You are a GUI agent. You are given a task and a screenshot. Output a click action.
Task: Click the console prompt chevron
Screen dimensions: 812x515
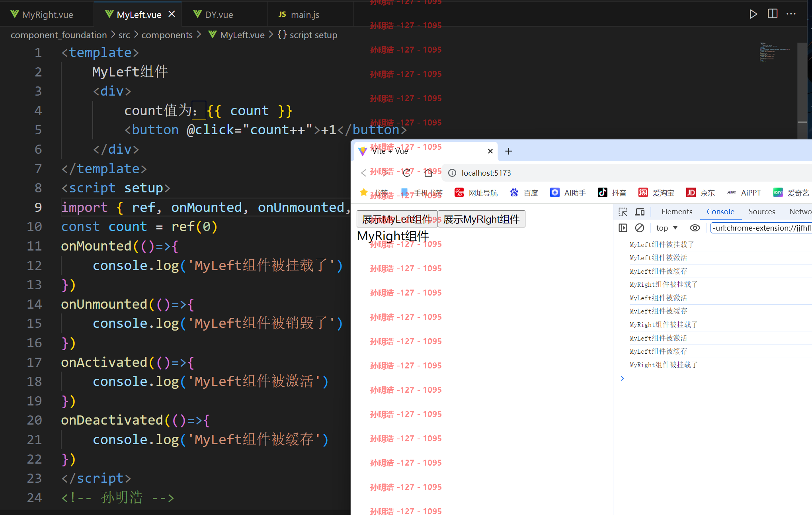tap(623, 378)
